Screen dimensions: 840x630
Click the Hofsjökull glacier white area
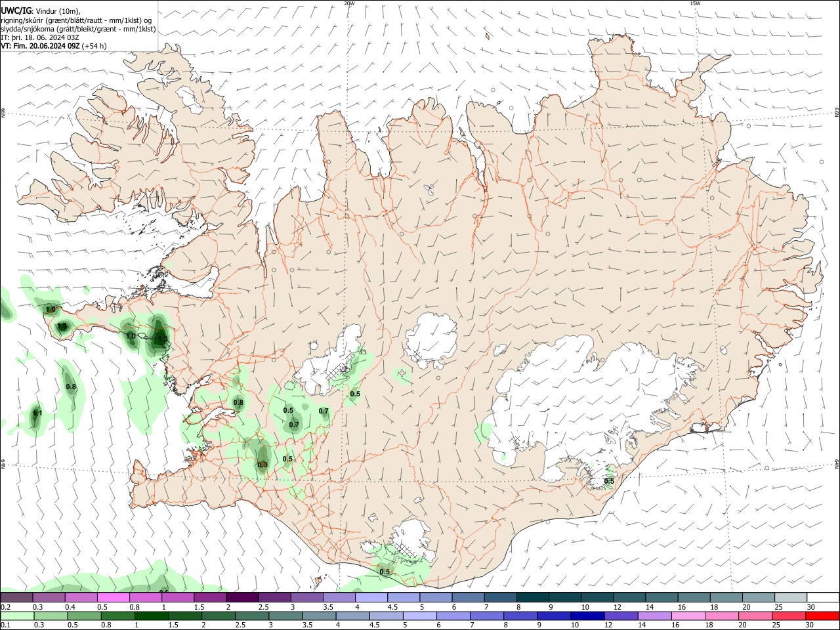431,340
